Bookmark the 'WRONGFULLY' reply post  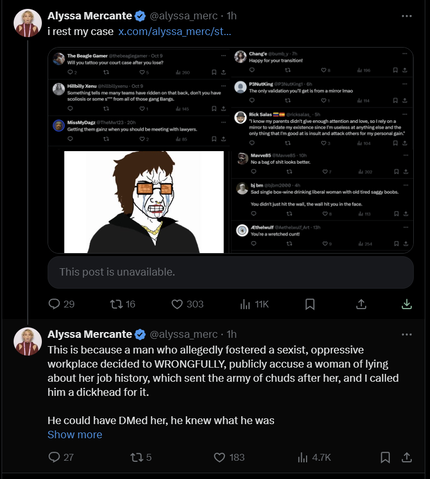[385, 457]
